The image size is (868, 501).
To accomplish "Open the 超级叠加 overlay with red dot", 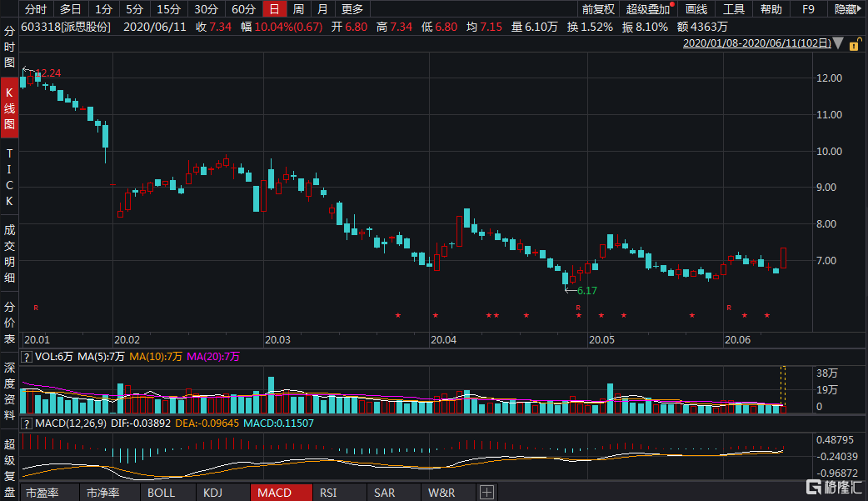I will pyautogui.click(x=648, y=9).
